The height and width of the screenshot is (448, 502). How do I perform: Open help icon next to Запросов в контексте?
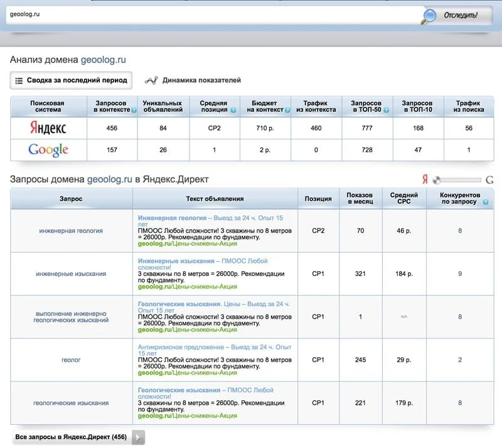click(x=134, y=110)
